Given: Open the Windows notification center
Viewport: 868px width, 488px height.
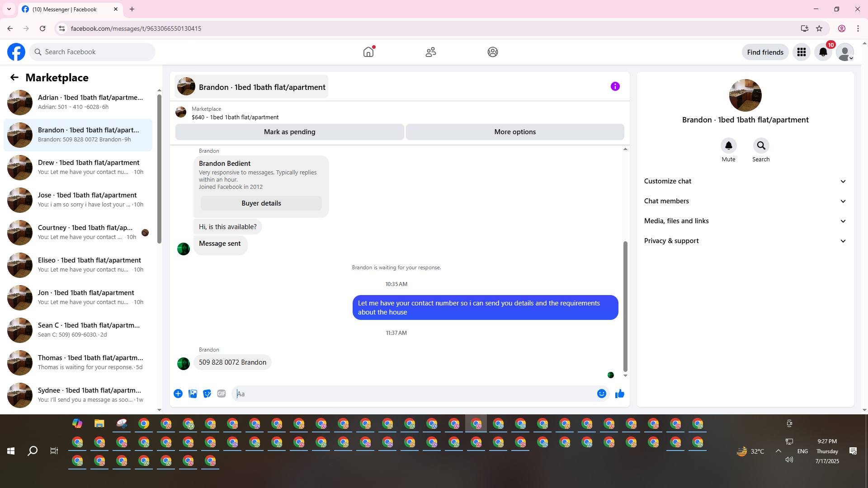Looking at the screenshot, I should point(853,450).
